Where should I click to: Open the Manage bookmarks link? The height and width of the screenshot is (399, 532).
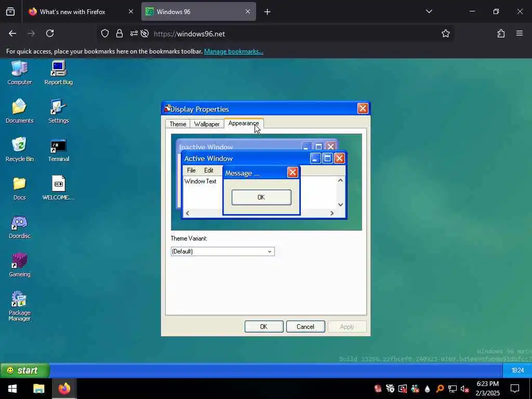click(x=233, y=51)
